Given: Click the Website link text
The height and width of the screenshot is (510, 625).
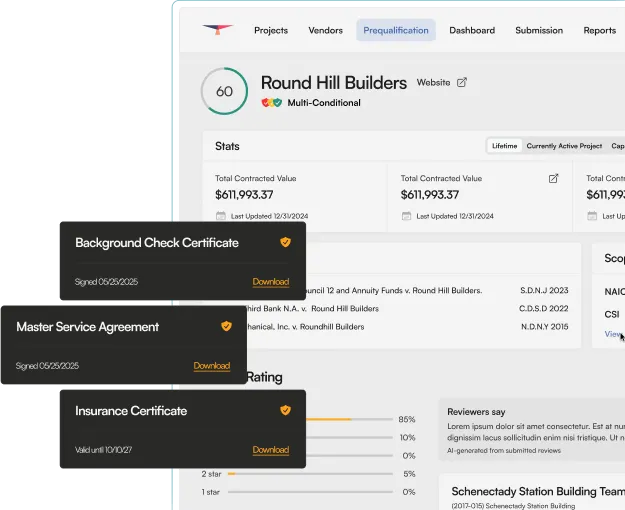Looking at the screenshot, I should click(433, 83).
